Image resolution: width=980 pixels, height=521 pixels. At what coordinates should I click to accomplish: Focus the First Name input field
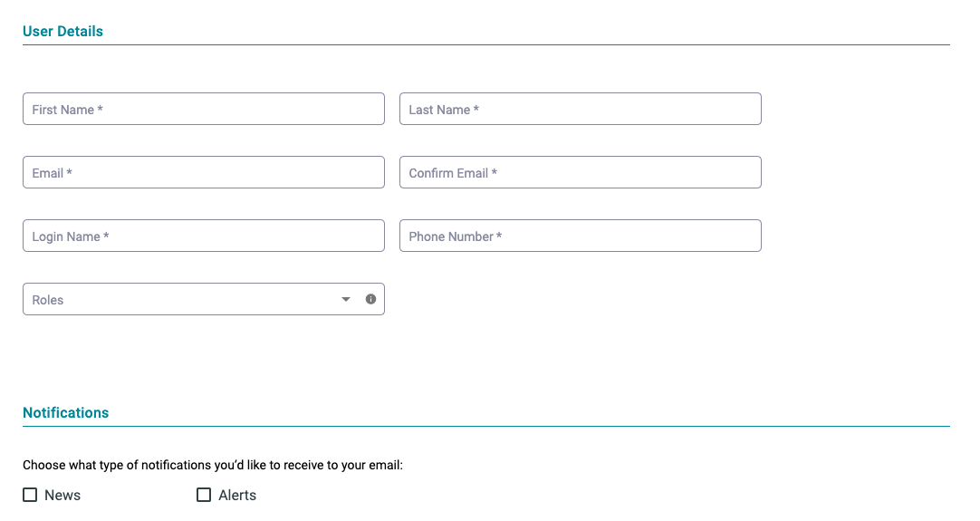click(x=204, y=109)
